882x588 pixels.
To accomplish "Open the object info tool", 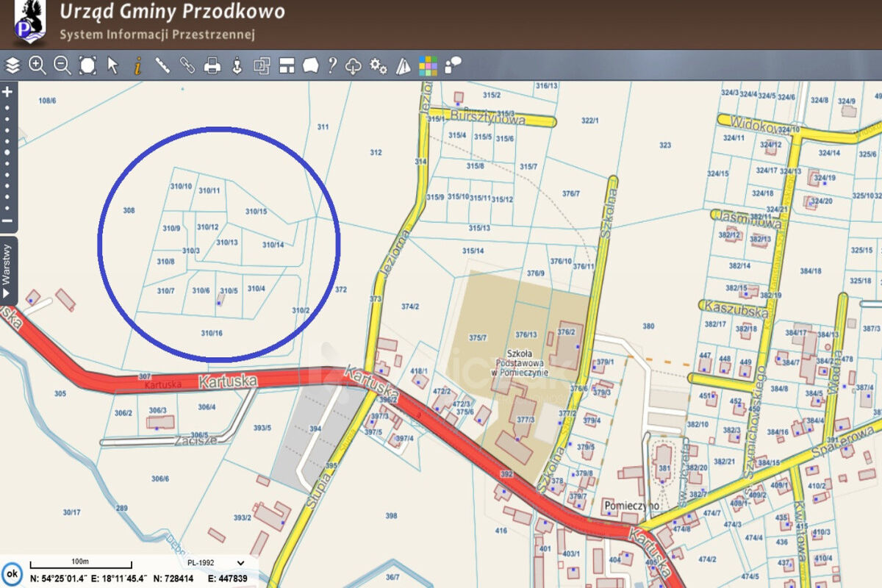I will click(137, 65).
